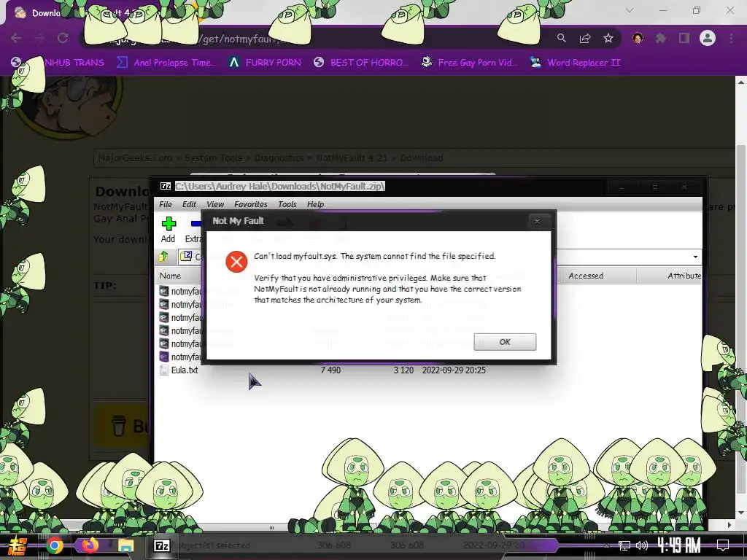Open the BEST OF HORRO... bookmark
The width and height of the screenshot is (747, 560).
(360, 63)
